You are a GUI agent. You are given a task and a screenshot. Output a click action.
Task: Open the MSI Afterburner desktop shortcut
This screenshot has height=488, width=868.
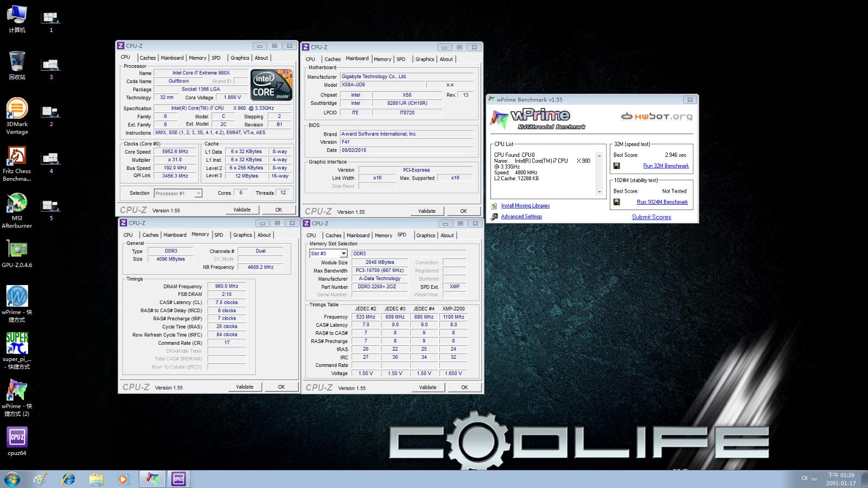click(x=17, y=211)
